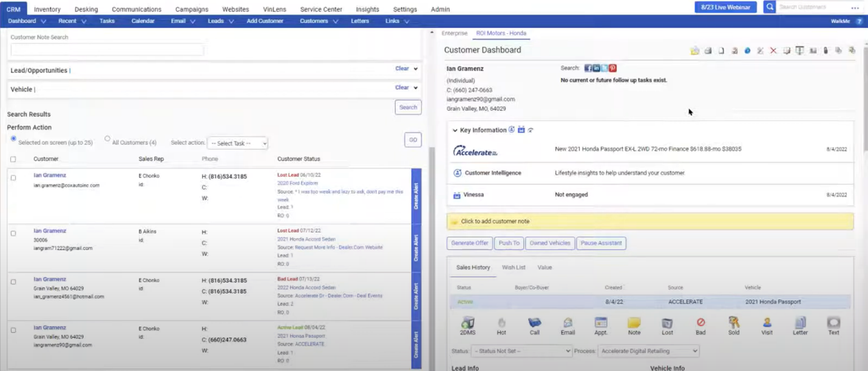The image size is (868, 371).
Task: Search customer on Twitter
Action: tap(605, 69)
